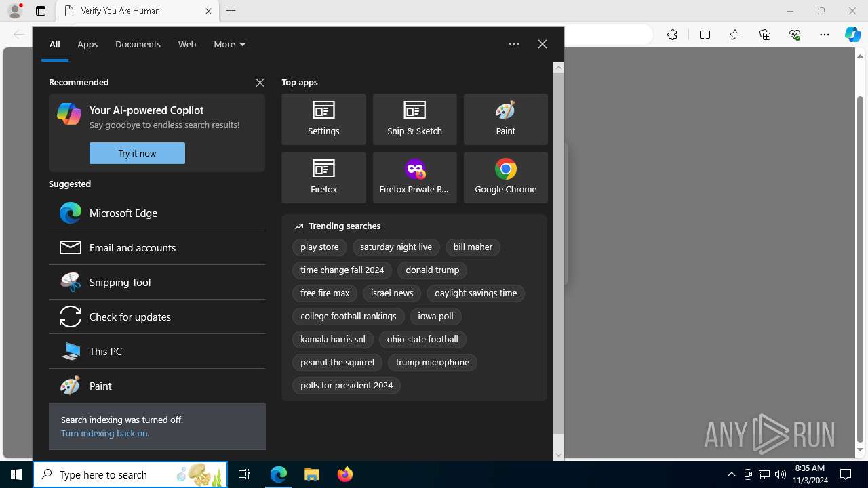The image size is (868, 488).
Task: Open Edge Settings and more menu
Action: click(825, 35)
